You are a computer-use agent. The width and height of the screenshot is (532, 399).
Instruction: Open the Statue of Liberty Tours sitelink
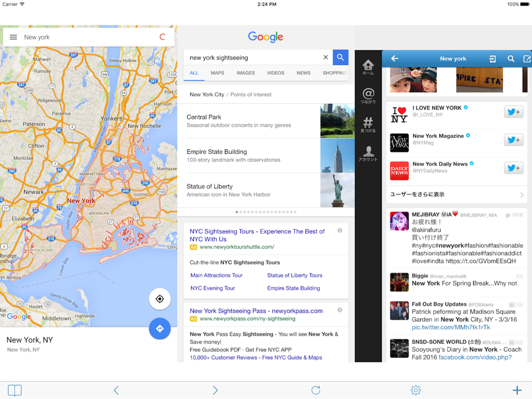pyautogui.click(x=295, y=275)
